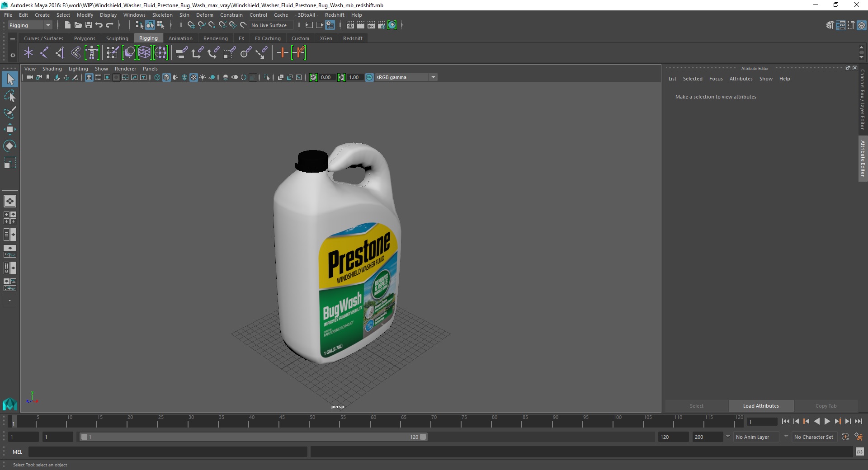Open the Deform menu
Screen dimensions: 868x470
pos(204,15)
